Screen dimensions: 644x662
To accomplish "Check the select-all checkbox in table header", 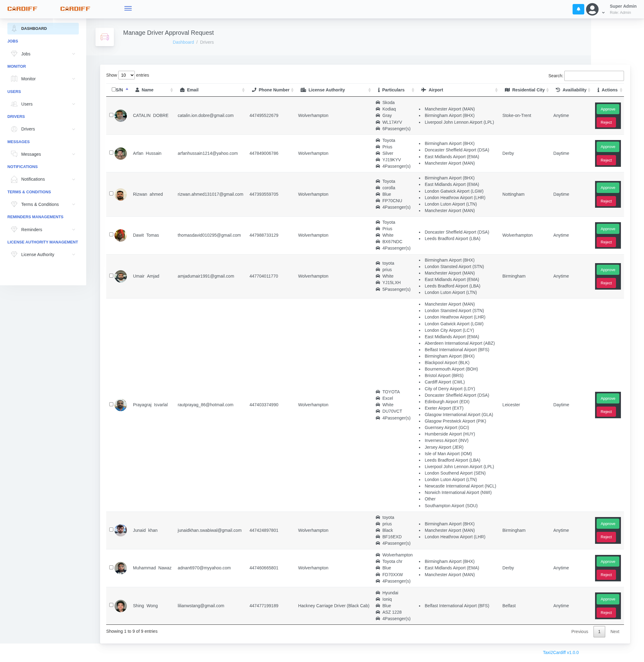I will coord(114,89).
